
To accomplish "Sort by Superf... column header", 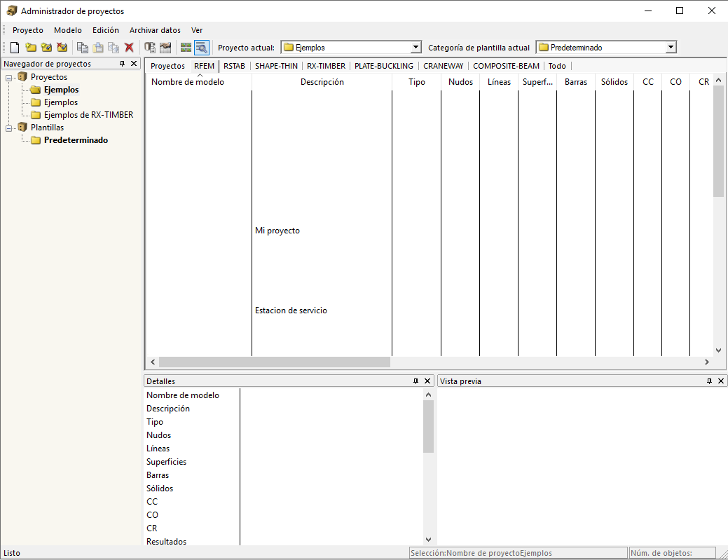I will [x=537, y=82].
